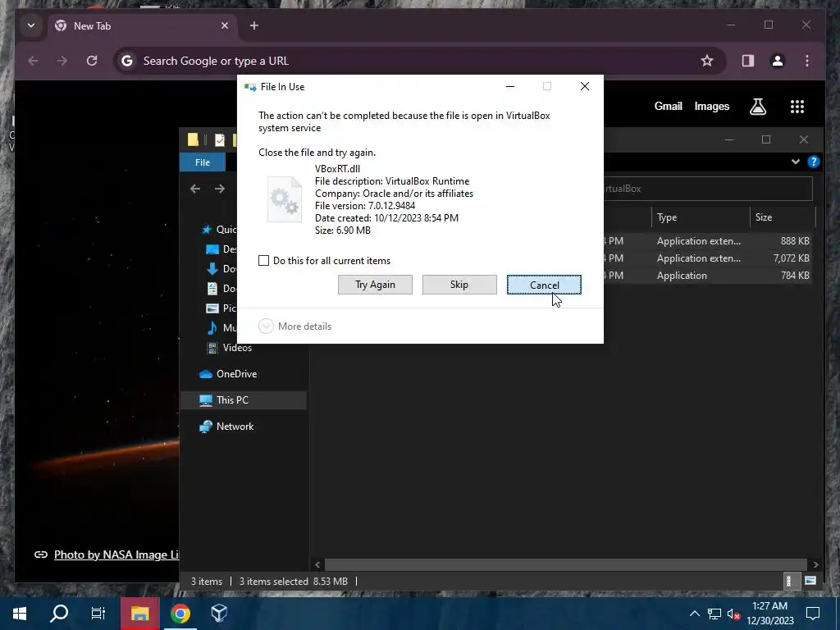The image size is (840, 630).
Task: Open Chrome side panel icon
Action: (748, 61)
